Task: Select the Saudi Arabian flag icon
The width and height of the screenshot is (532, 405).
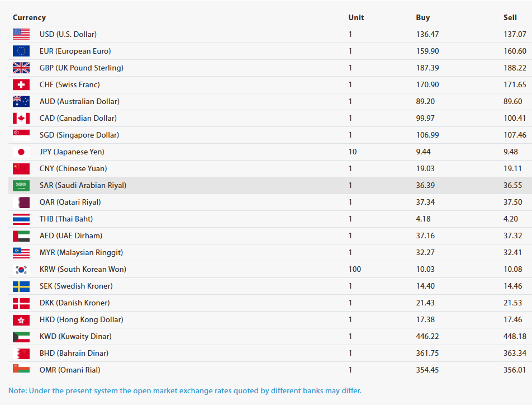Action: tap(21, 186)
